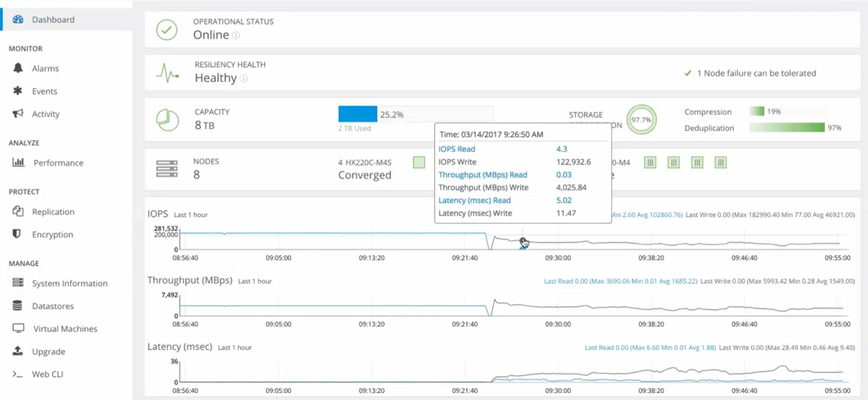Click IOPS Read link in tooltip
The height and width of the screenshot is (400, 868).
(456, 149)
